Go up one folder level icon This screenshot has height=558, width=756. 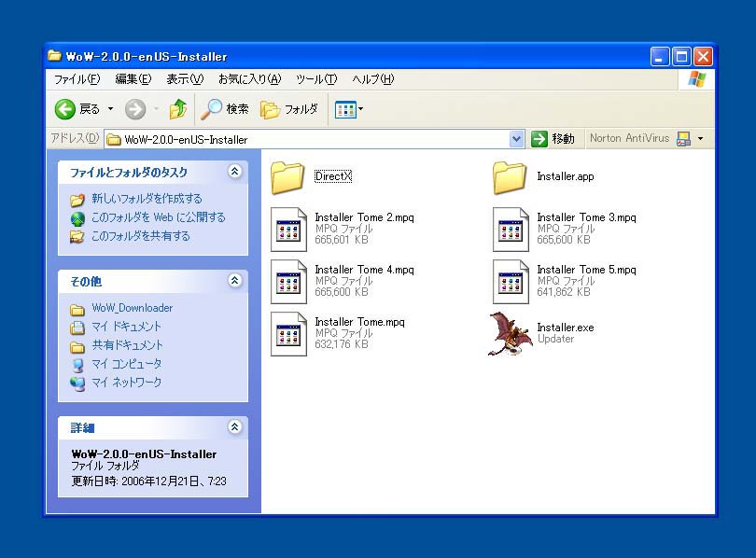[x=178, y=109]
